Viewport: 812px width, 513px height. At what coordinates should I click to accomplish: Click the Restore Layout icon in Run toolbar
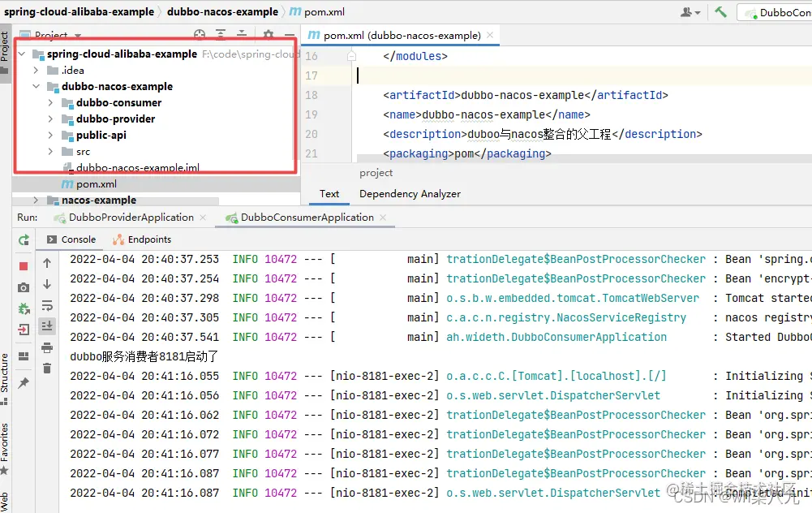tap(24, 356)
